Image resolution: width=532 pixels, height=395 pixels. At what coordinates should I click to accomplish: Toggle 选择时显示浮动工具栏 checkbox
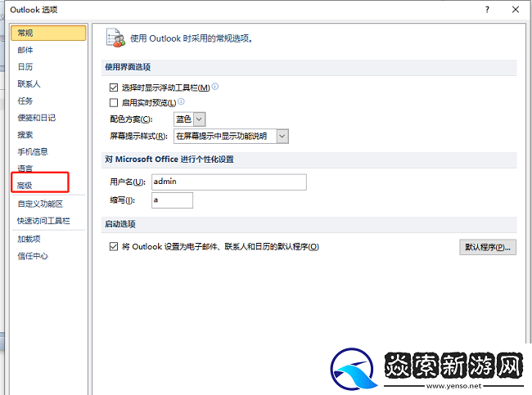[x=114, y=88]
